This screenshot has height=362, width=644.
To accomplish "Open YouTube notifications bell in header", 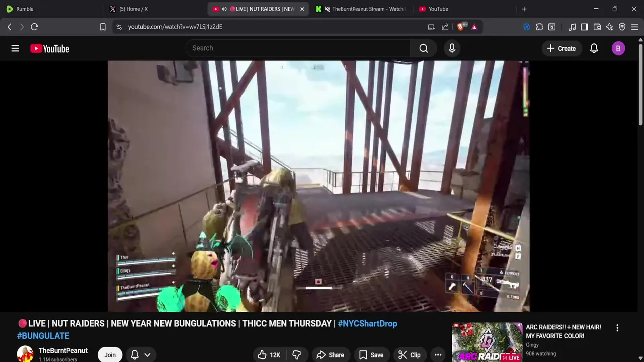I will coord(594,48).
